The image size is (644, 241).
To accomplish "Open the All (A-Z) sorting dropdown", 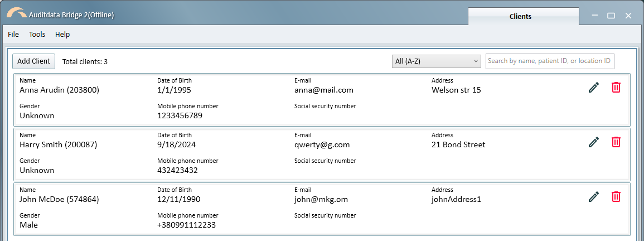I will coord(436,61).
